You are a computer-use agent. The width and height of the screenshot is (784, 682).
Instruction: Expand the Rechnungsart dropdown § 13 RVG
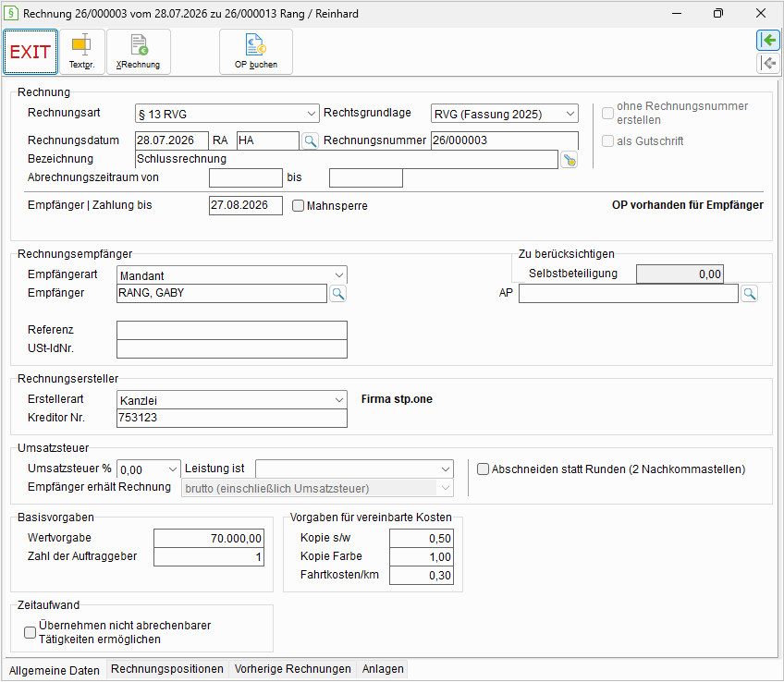[227, 114]
